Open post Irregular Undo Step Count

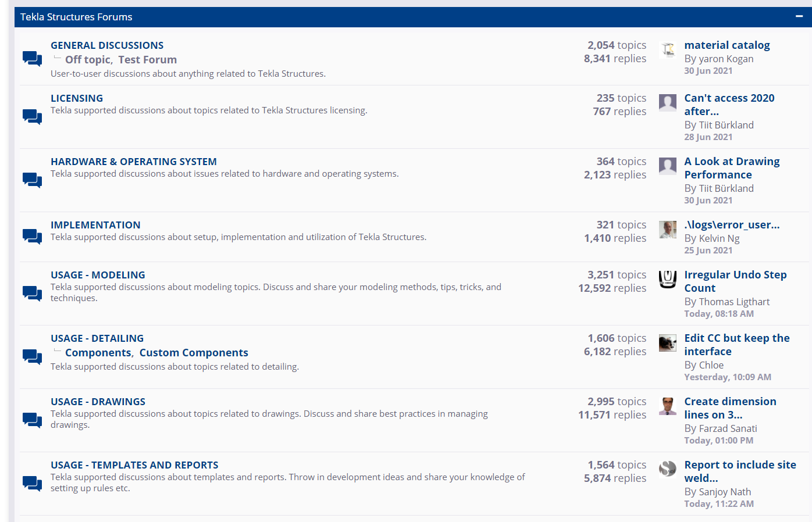pos(736,281)
